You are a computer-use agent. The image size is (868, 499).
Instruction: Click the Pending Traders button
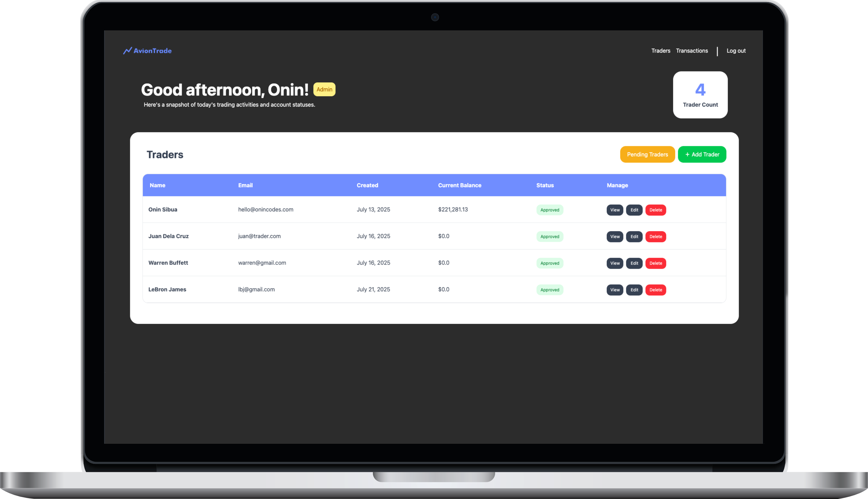point(647,154)
